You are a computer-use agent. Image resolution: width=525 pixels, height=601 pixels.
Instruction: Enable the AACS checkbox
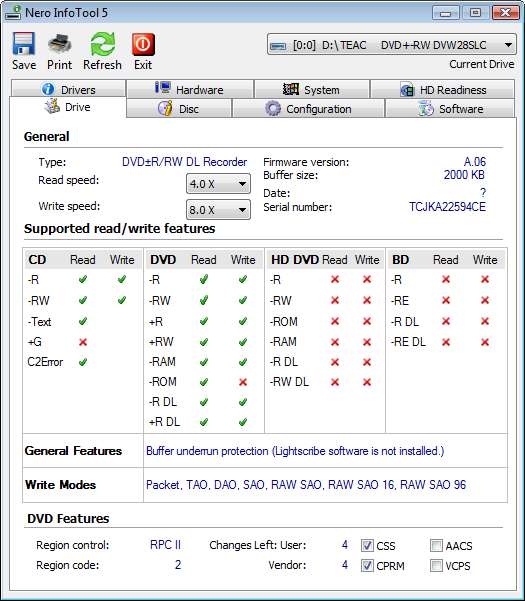pos(436,545)
